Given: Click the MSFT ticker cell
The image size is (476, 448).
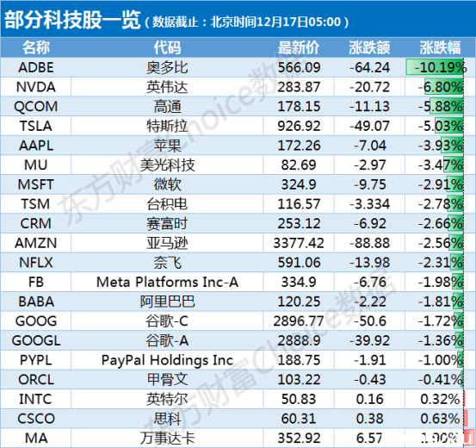Looking at the screenshot, I should pyautogui.click(x=36, y=184).
